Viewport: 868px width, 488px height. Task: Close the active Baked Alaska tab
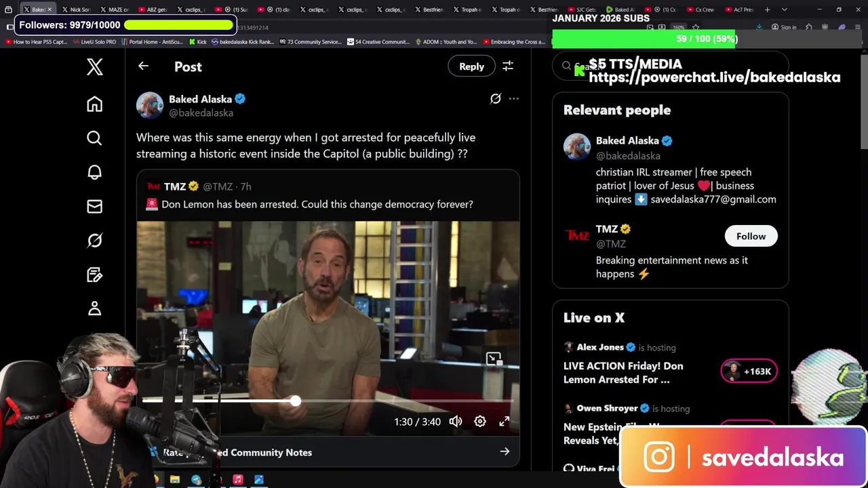(50, 9)
